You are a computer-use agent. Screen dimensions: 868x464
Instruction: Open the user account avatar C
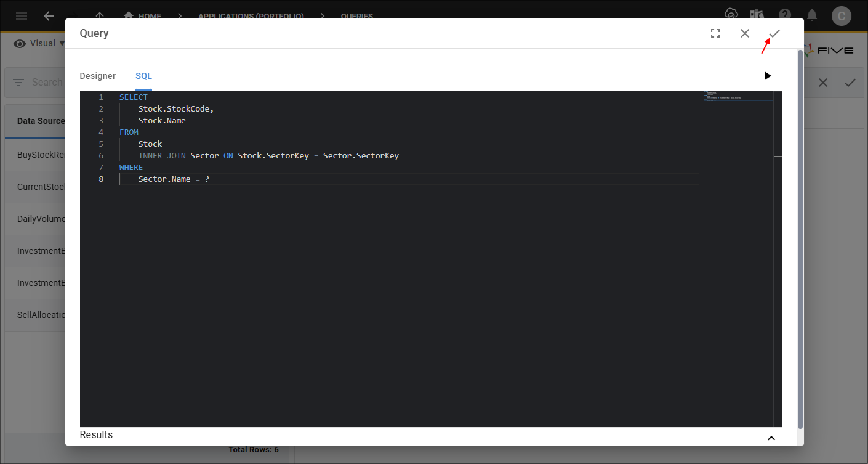(x=841, y=16)
